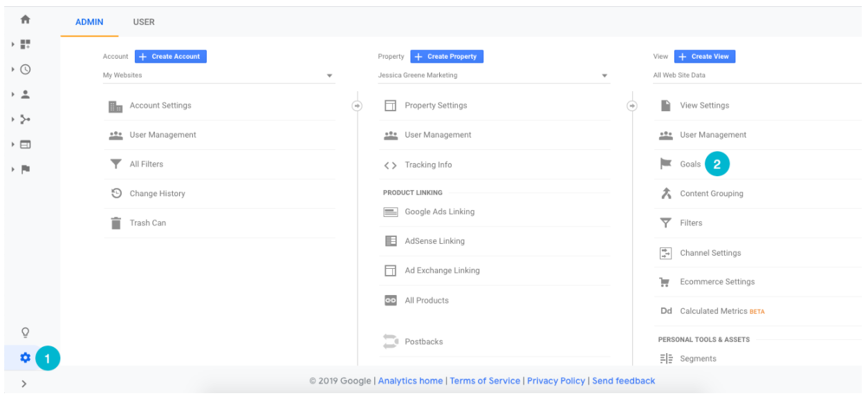Expand the My Websites account dropdown

click(218, 75)
